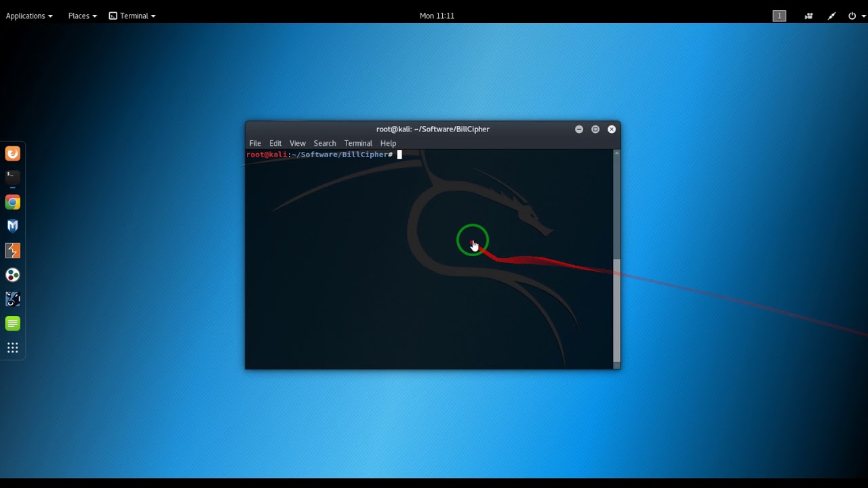The width and height of the screenshot is (868, 488).
Task: Open the Edit menu in terminal
Action: tap(275, 143)
